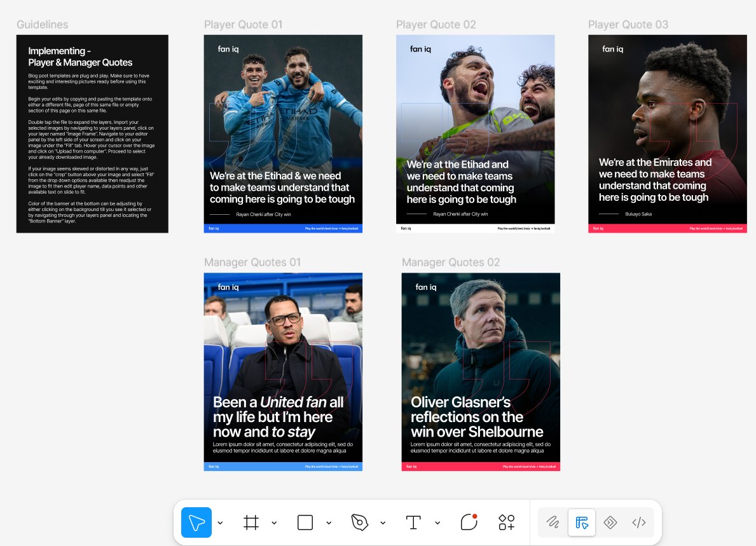The width and height of the screenshot is (756, 546).
Task: Switch to Draw mode
Action: [553, 522]
